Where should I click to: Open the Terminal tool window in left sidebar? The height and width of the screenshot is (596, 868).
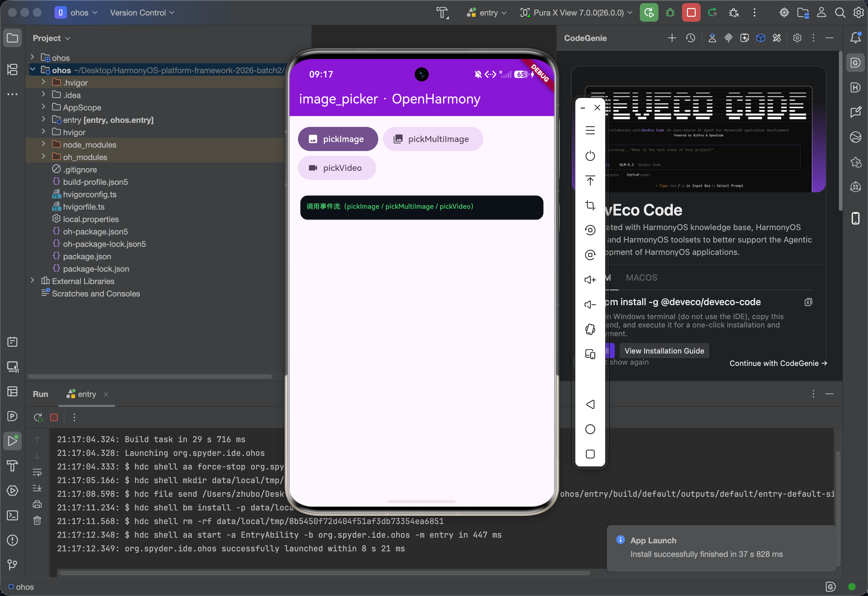(12, 515)
